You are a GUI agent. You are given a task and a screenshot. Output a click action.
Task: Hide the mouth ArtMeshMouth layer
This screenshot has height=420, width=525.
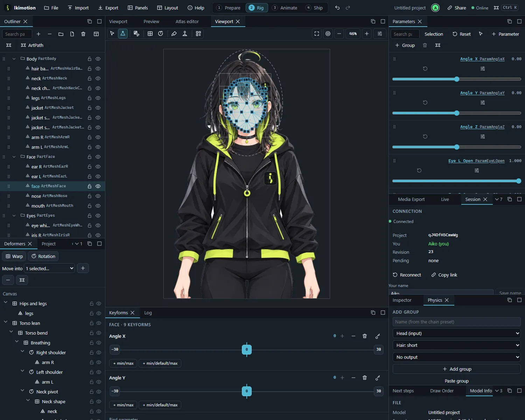tap(98, 206)
